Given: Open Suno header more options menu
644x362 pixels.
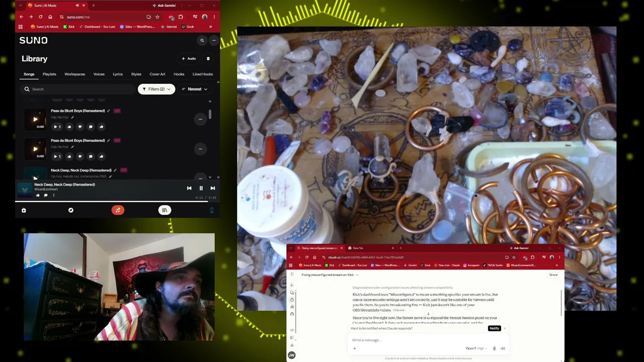Looking at the screenshot, I should 214,40.
